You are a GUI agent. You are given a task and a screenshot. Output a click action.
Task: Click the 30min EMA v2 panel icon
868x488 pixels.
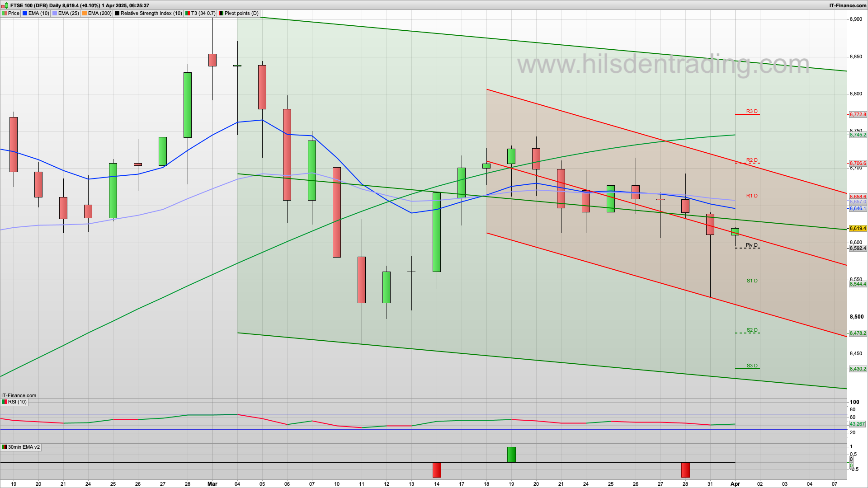pos(5,447)
